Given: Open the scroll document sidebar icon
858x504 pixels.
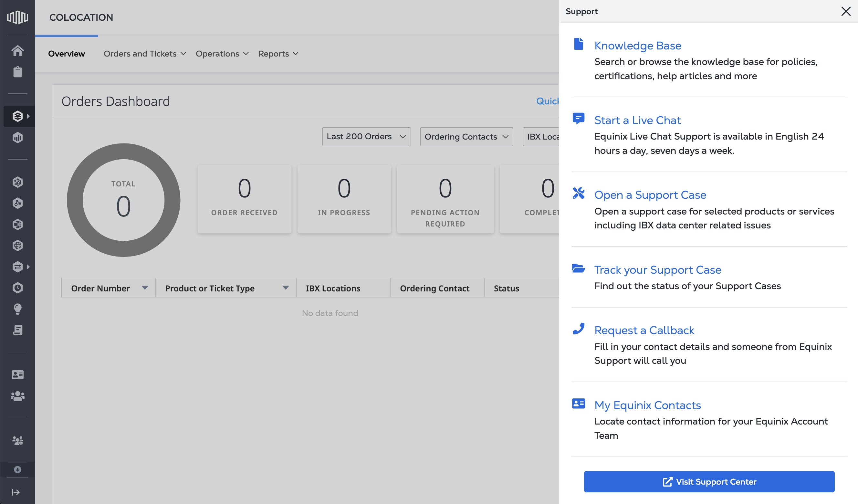Looking at the screenshot, I should pos(17,330).
